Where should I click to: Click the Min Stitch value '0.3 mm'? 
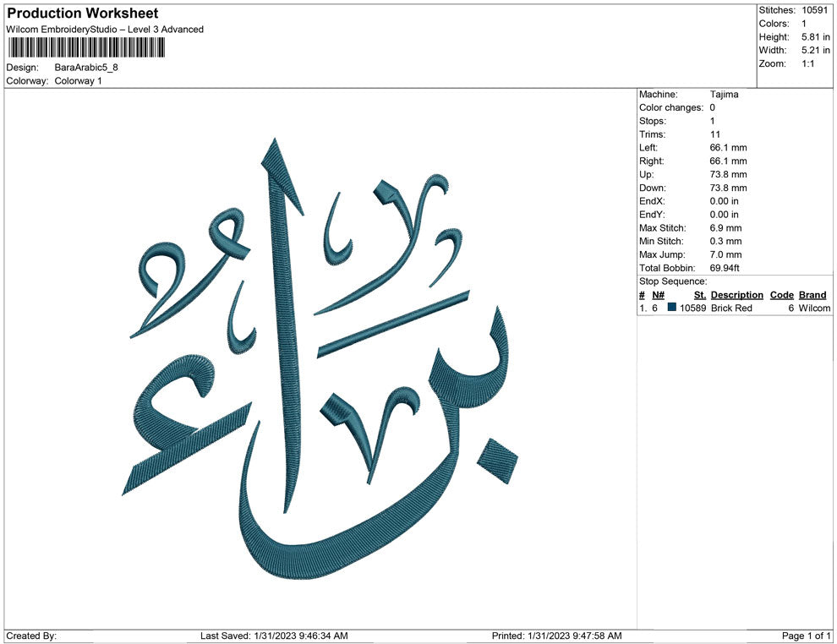(x=725, y=241)
